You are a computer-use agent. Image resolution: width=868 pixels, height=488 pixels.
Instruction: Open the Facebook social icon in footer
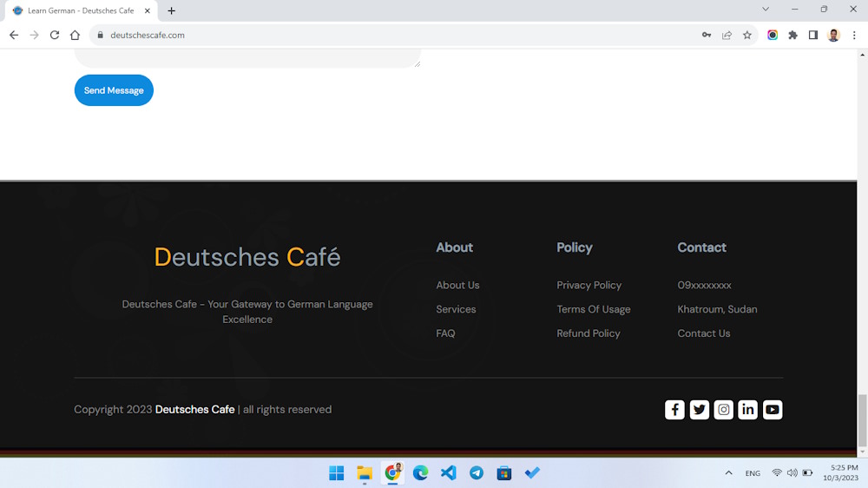coord(674,409)
